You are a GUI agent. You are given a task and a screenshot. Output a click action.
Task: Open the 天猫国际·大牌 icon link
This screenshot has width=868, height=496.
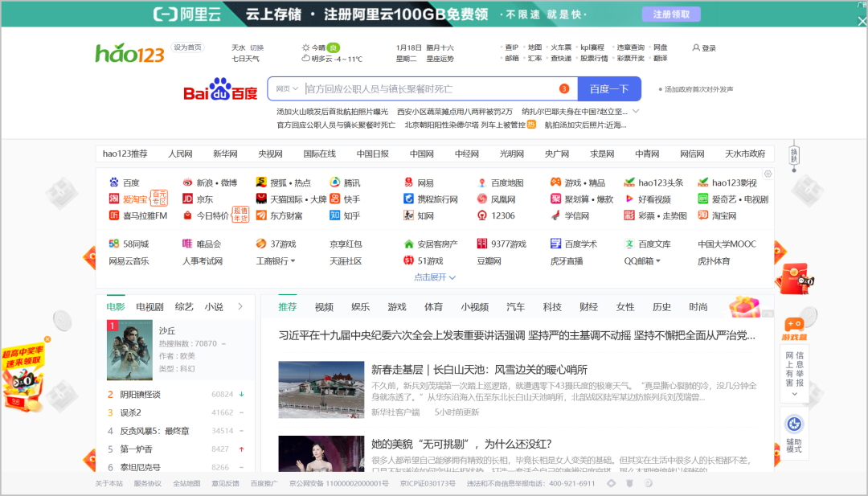tap(261, 199)
